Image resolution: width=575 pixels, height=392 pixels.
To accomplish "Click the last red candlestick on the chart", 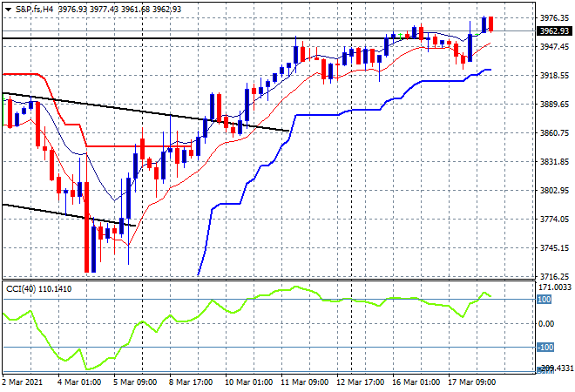I will pos(490,24).
